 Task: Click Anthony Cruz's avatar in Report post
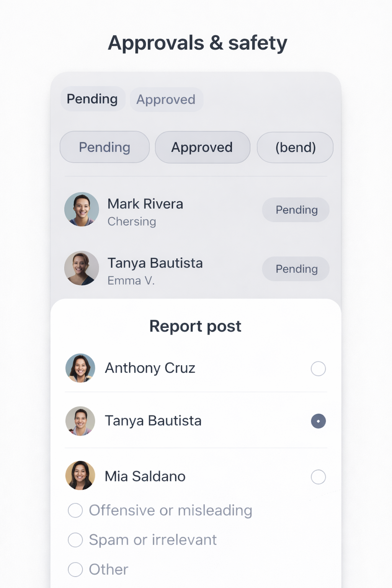pos(80,368)
